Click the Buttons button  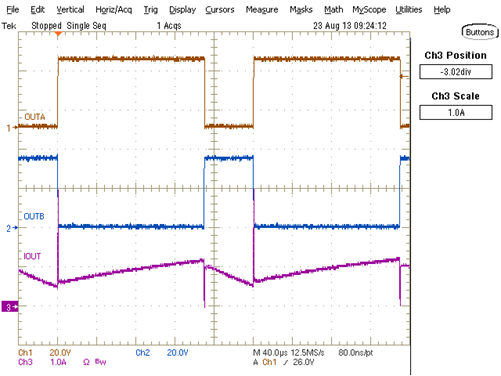pyautogui.click(x=480, y=32)
